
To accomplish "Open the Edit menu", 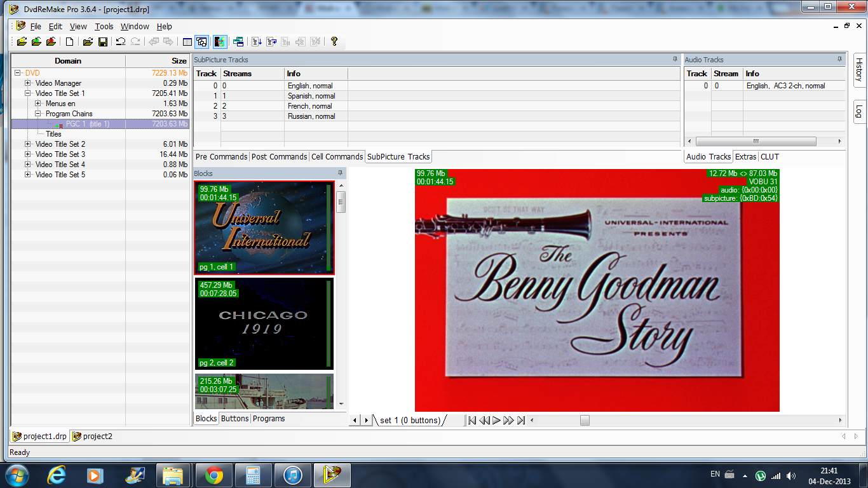I will (x=56, y=27).
